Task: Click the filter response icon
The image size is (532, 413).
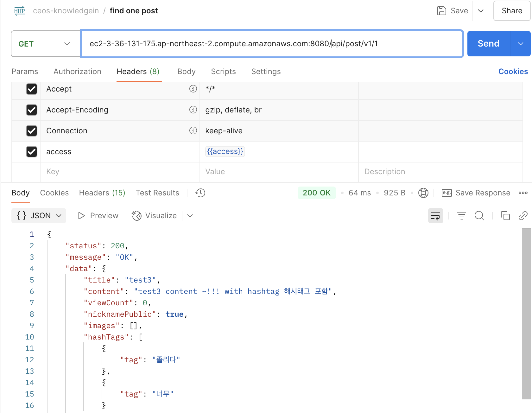Action: coord(462,216)
